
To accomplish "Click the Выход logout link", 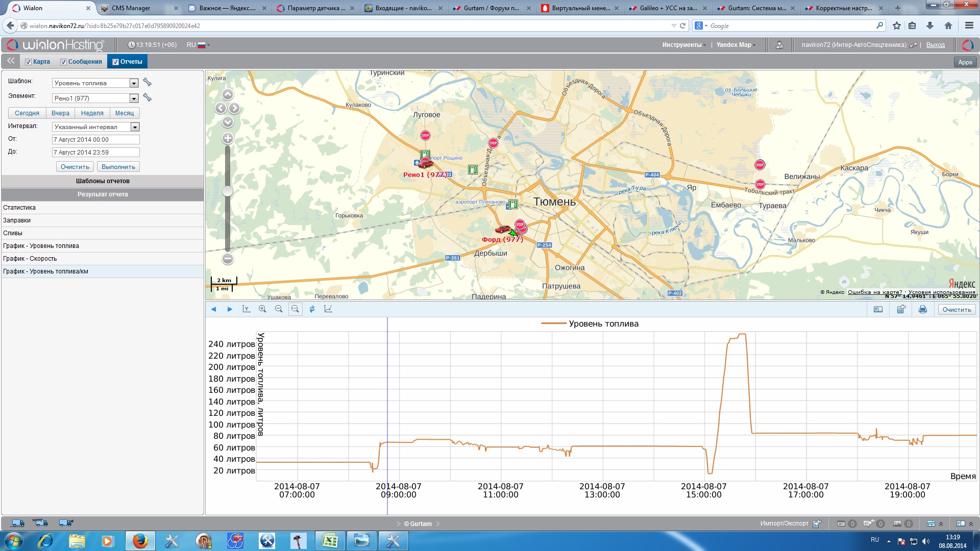I will 935,45.
